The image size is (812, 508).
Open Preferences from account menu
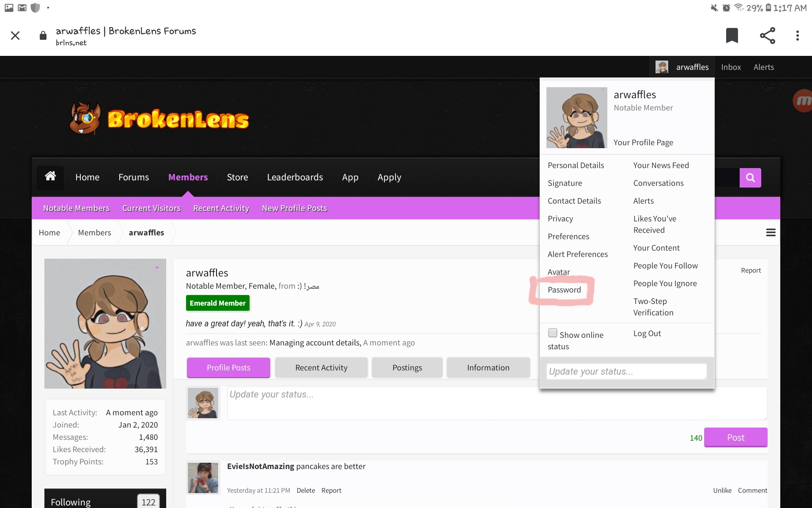click(568, 236)
